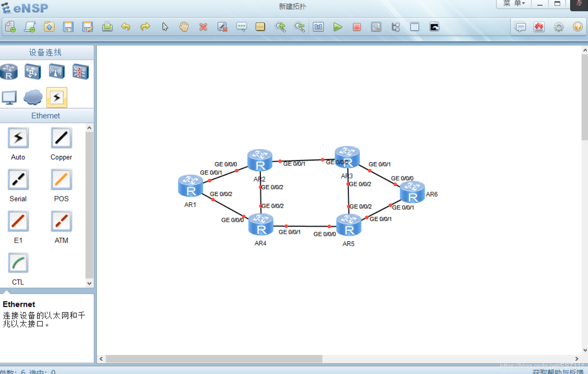Click the new experiment topology icon

(x=30, y=27)
